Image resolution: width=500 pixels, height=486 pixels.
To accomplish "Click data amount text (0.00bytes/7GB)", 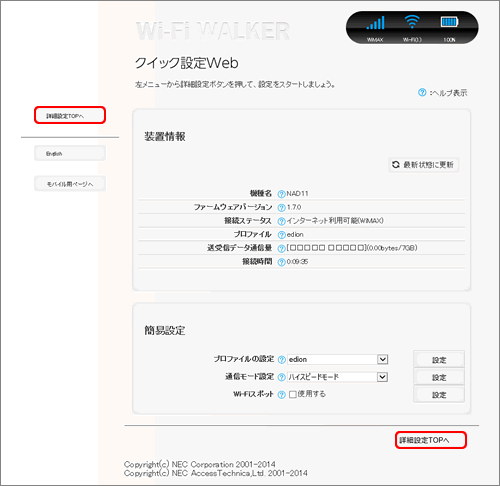I will (392, 248).
